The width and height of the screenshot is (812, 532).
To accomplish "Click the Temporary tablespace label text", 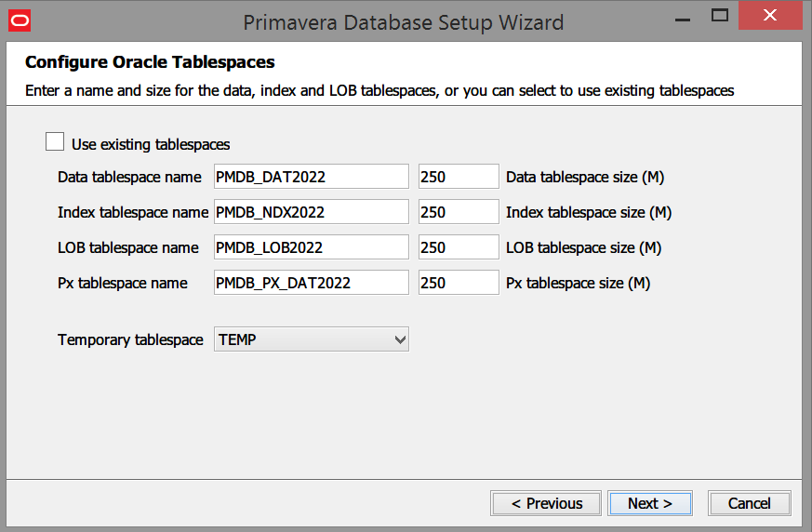I will 130,340.
